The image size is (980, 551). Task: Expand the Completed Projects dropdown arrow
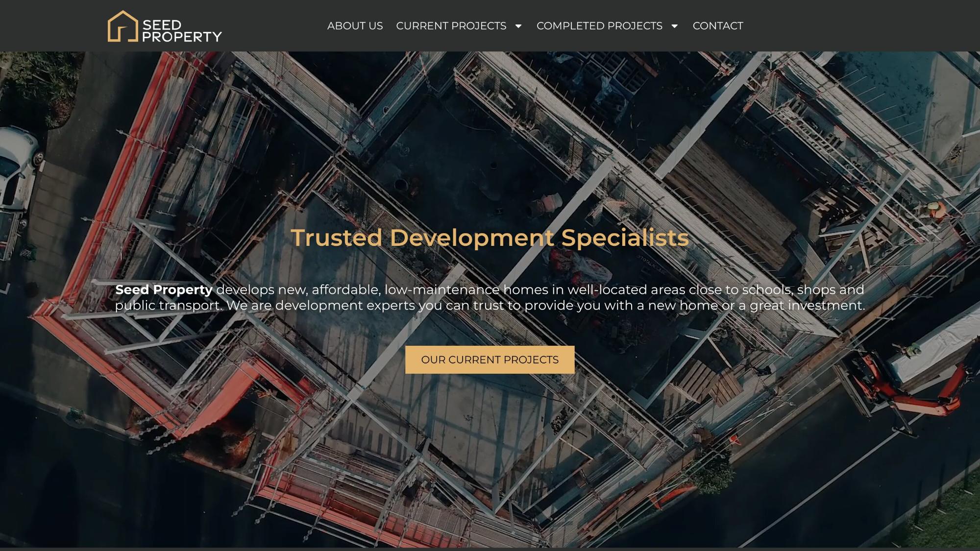[x=674, y=26]
